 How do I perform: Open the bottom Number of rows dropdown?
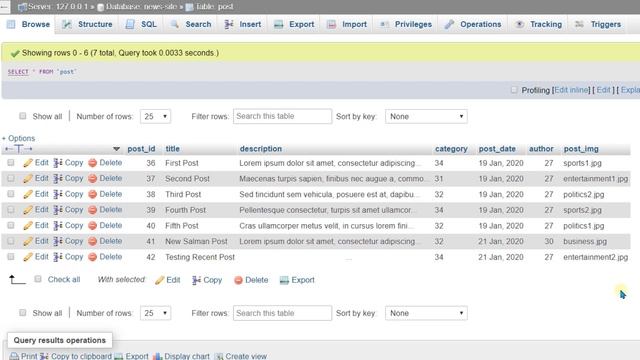tap(156, 313)
